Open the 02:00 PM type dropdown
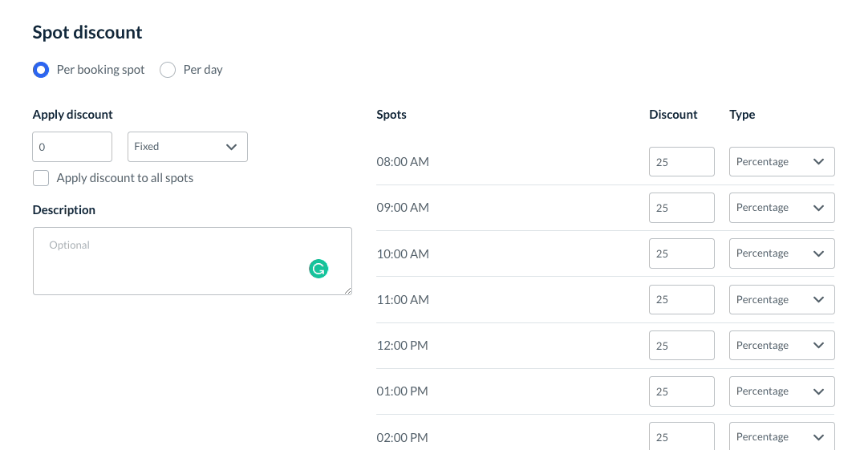 pos(781,436)
